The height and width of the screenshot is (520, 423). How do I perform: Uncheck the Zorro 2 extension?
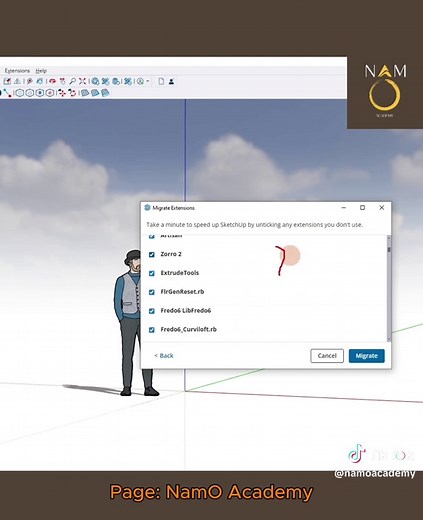(152, 254)
